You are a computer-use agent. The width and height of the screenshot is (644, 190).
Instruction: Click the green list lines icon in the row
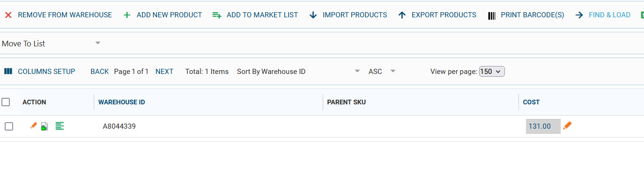[x=59, y=126]
